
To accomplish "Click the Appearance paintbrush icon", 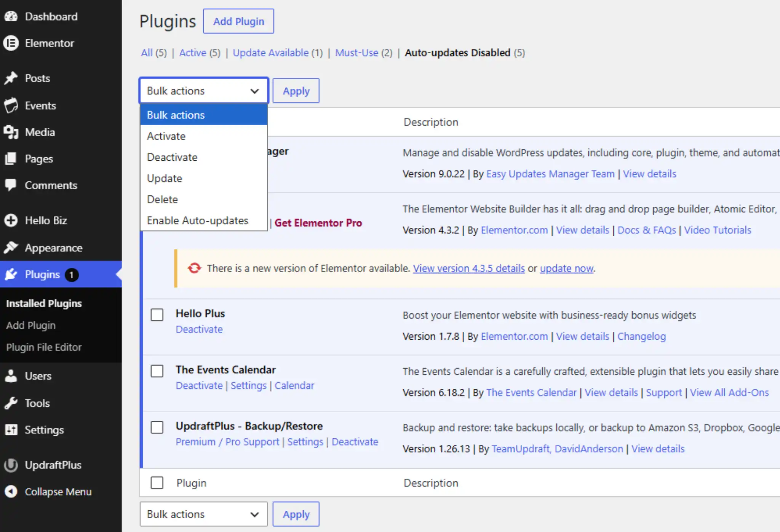I will pos(11,248).
